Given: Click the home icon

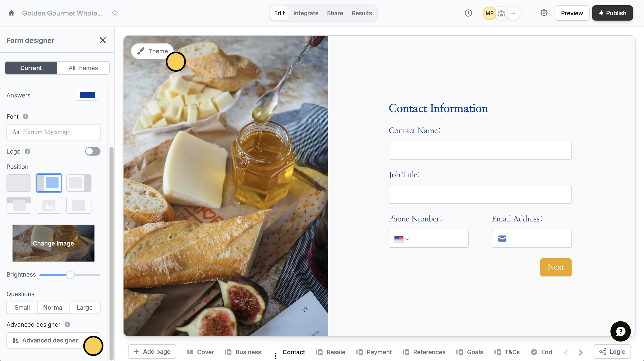Looking at the screenshot, I should [x=11, y=13].
